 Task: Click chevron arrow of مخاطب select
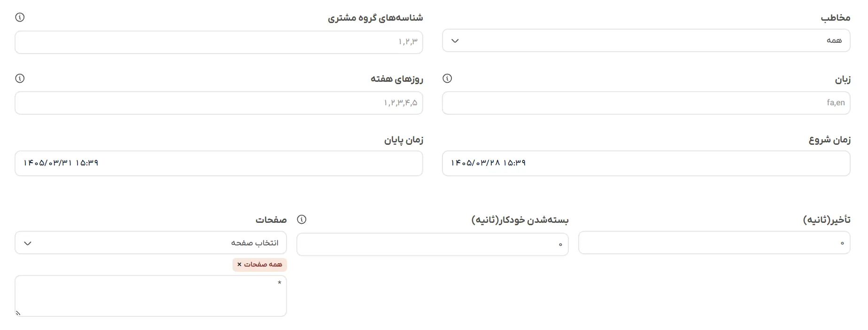(x=455, y=41)
